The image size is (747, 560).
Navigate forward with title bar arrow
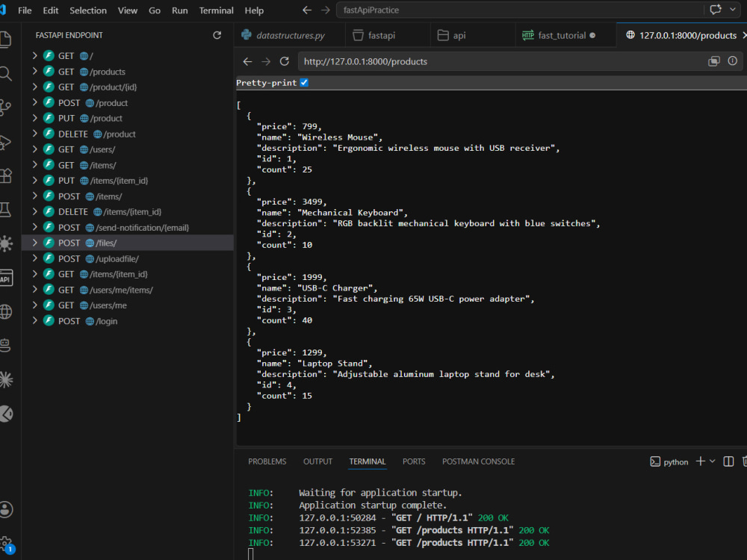click(326, 10)
